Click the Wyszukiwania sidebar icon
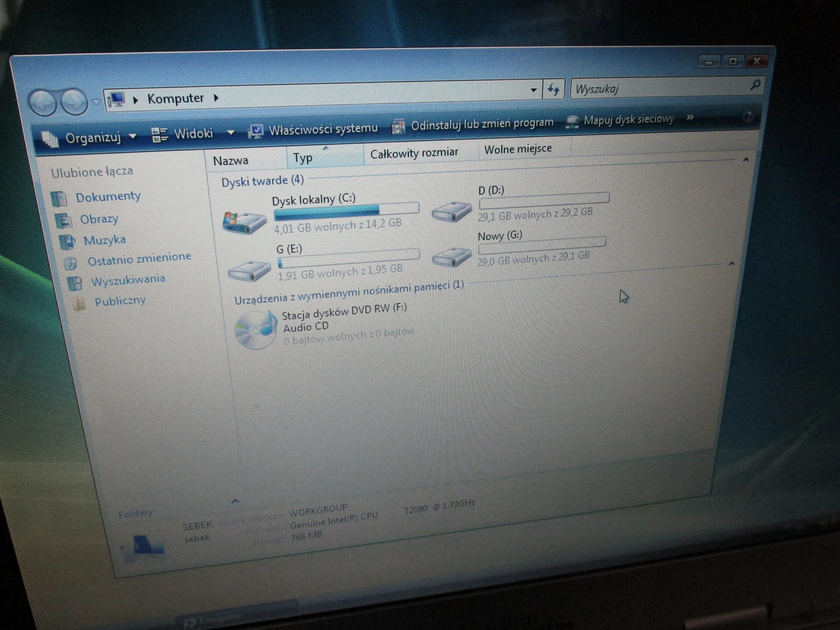This screenshot has width=840, height=630. coord(74,283)
